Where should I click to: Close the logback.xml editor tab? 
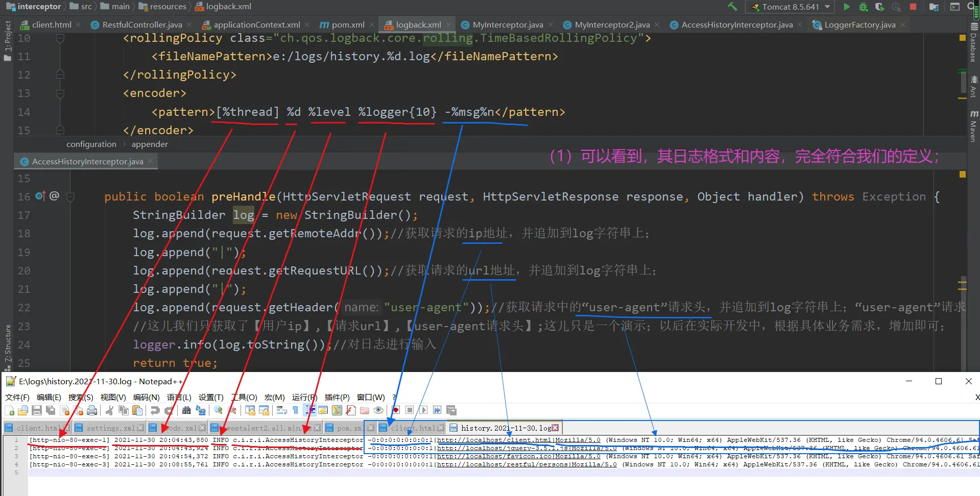click(448, 24)
